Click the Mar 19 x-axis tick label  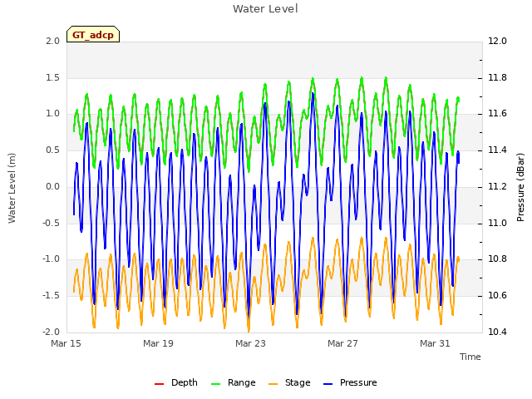point(158,343)
